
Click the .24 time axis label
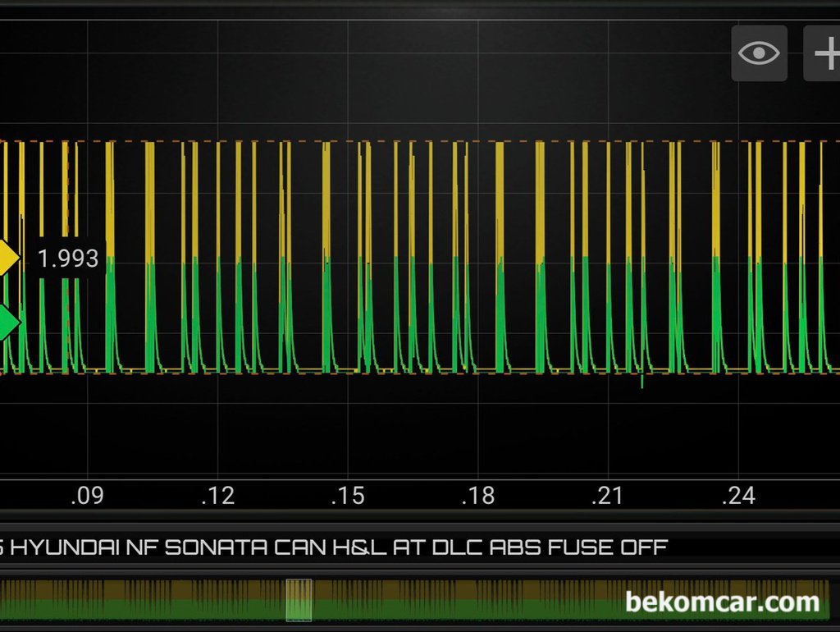pyautogui.click(x=739, y=496)
